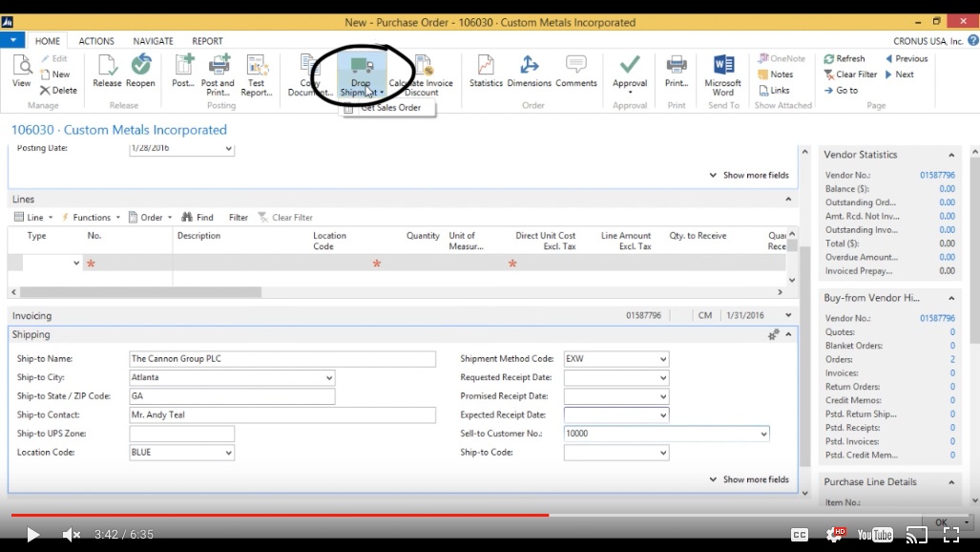
Task: Open the Shipment Method Code dropdown
Action: (x=662, y=359)
